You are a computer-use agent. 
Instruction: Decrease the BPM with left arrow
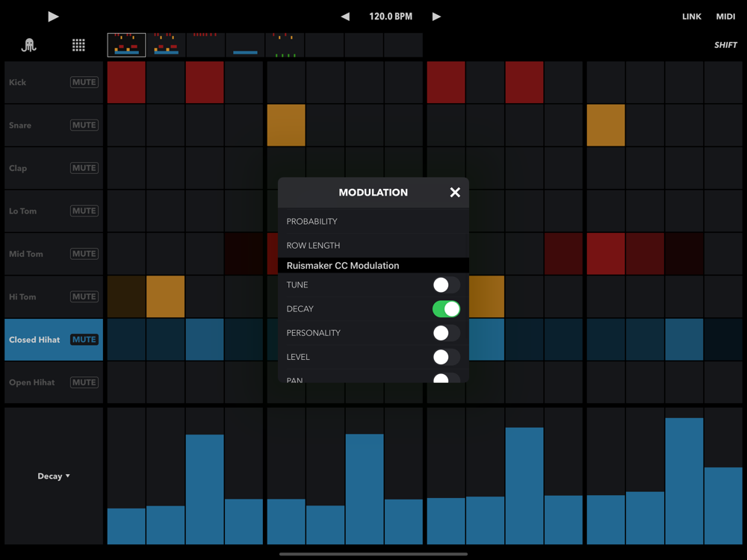(x=345, y=16)
